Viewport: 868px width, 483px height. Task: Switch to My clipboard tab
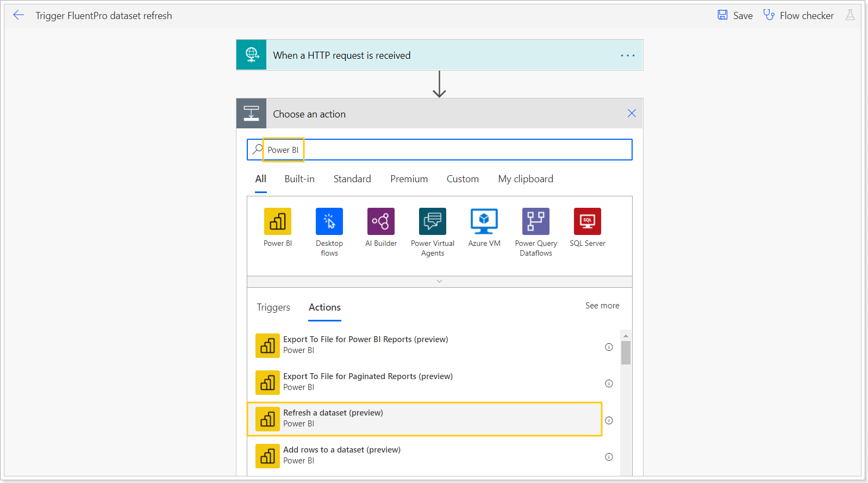[x=526, y=179]
